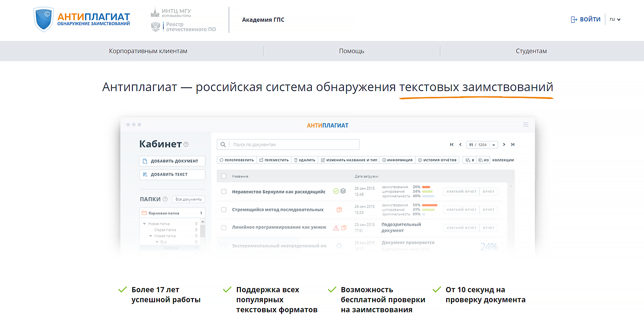Click the Дата загрузки column header
The image size is (644, 315).
pyautogui.click(x=366, y=176)
